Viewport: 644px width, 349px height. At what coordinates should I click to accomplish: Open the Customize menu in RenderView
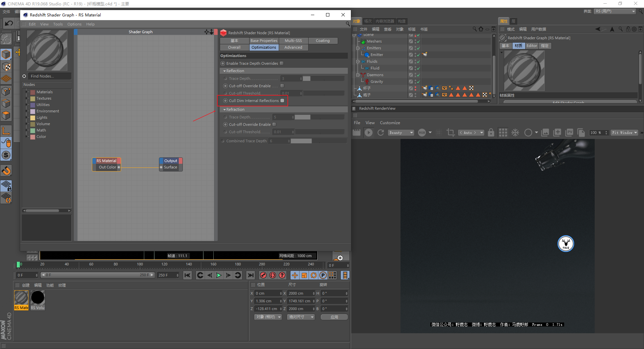coord(390,123)
